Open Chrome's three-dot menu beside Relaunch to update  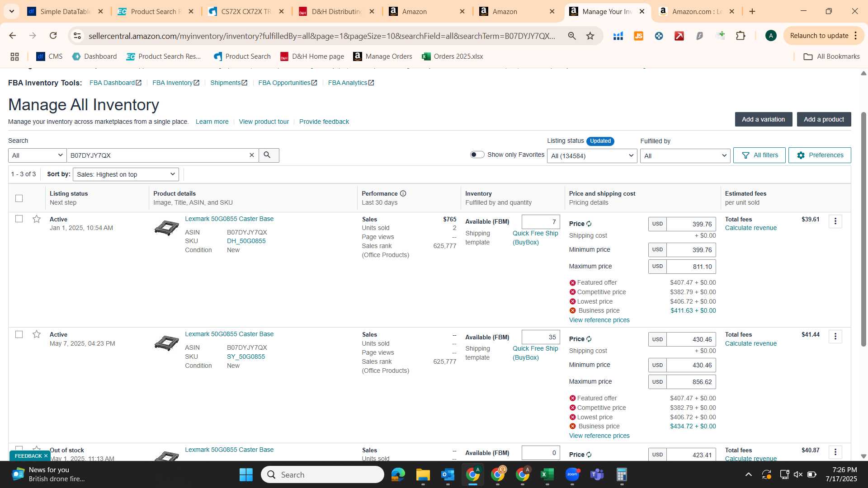856,36
